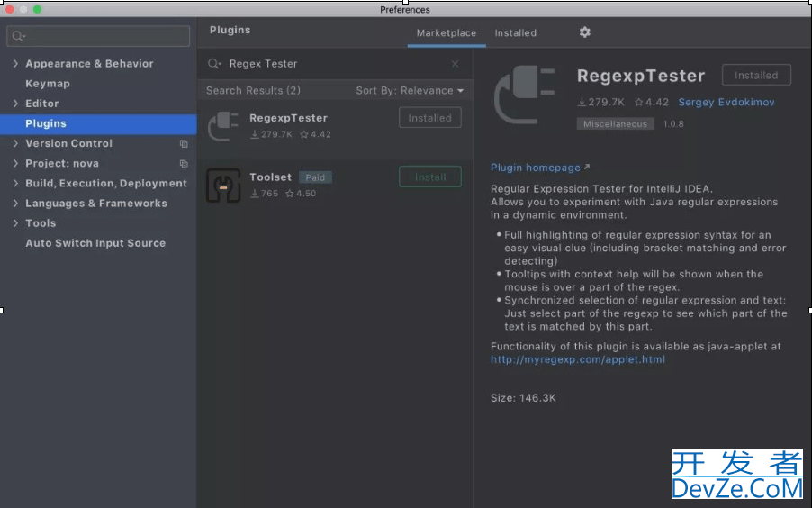Open the myregexp.com applet link

pos(577,359)
